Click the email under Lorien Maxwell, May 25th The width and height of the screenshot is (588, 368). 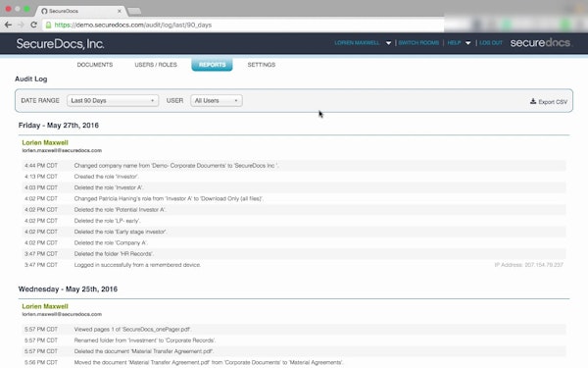point(62,314)
